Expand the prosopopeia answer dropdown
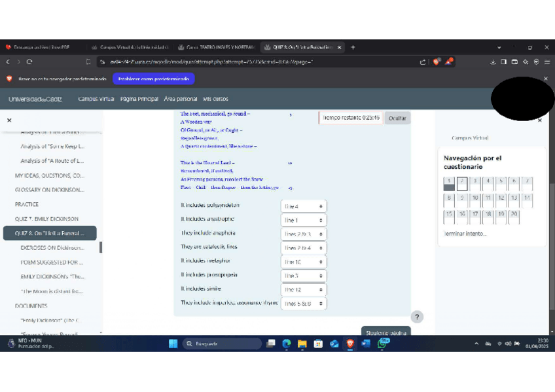Viewport: 555px width, 392px height. [x=303, y=276]
